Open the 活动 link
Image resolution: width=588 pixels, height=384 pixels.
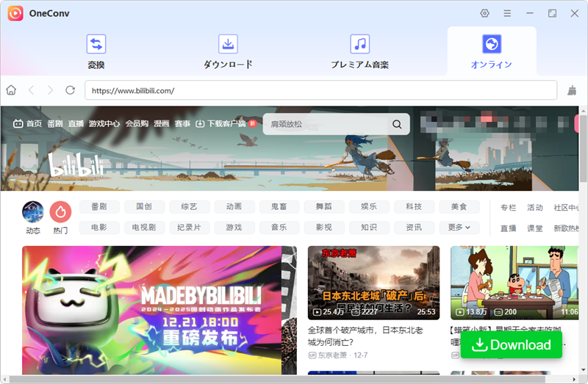(535, 208)
